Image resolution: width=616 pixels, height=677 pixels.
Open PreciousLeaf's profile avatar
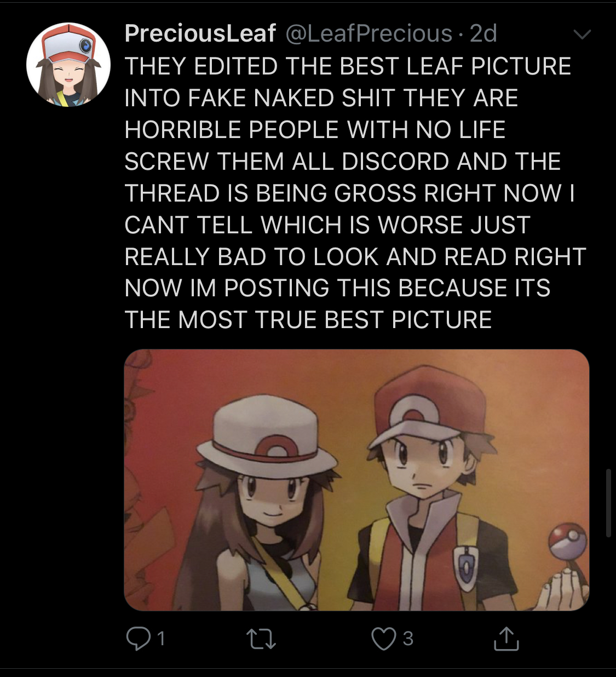coord(68,65)
